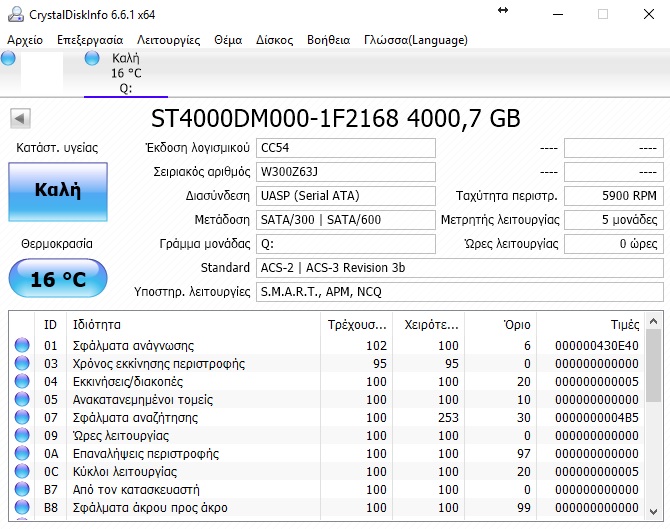
Task: Click the previous disk arrow button
Action: [20, 118]
